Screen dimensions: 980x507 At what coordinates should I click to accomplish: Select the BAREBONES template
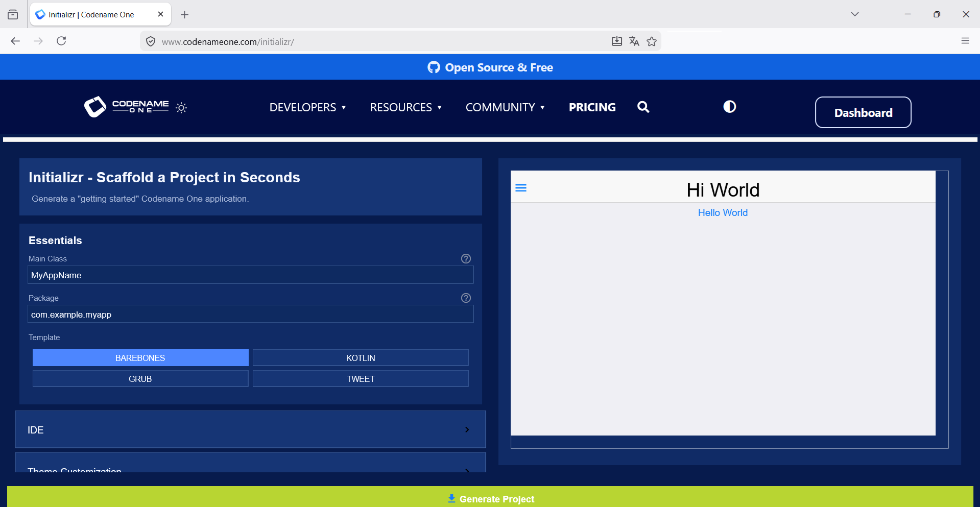click(x=140, y=358)
